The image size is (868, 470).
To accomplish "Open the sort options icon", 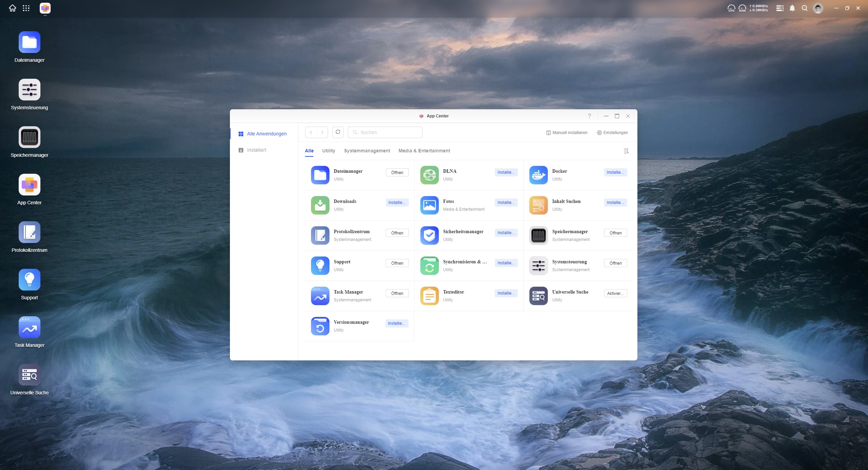I will 626,151.
